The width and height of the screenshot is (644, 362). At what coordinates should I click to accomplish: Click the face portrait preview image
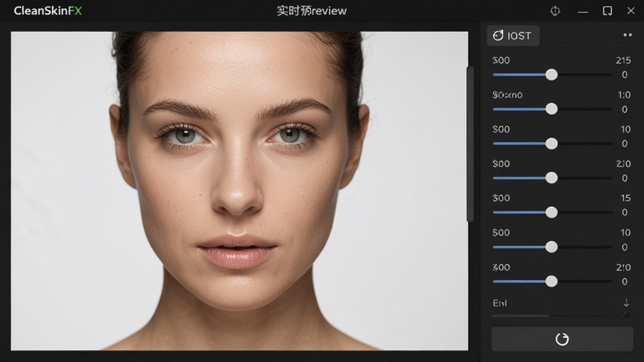point(240,191)
